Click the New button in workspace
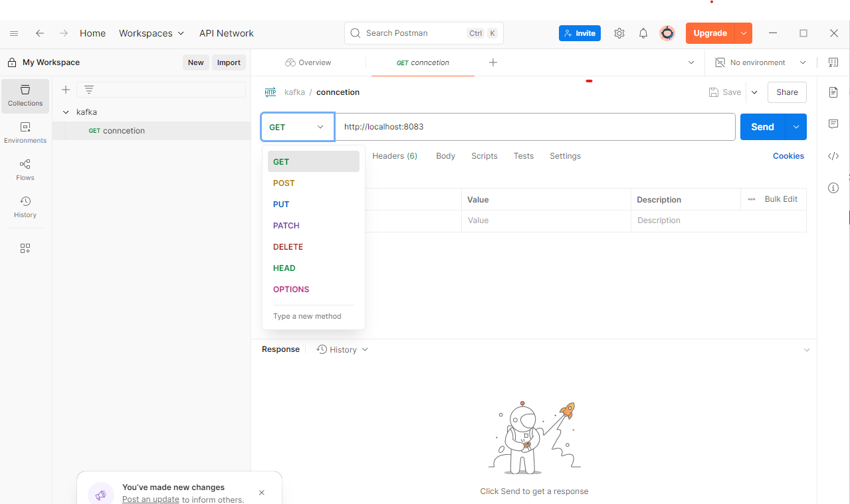 pyautogui.click(x=196, y=62)
